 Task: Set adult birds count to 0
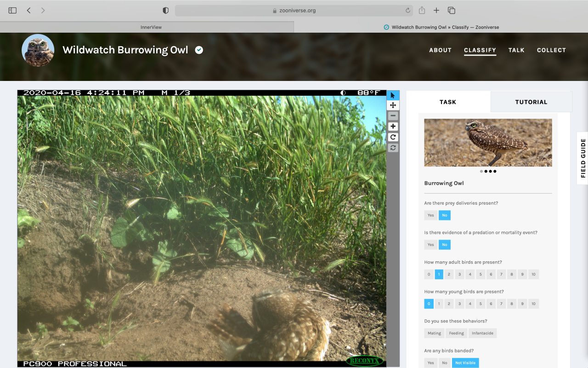click(429, 274)
